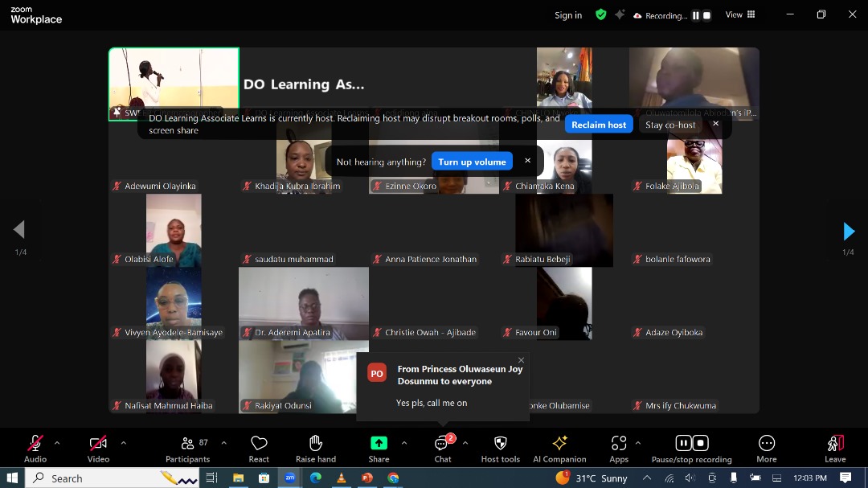Dismiss the Princess Oluwaseun chat notification
This screenshot has width=868, height=488.
[x=521, y=360]
